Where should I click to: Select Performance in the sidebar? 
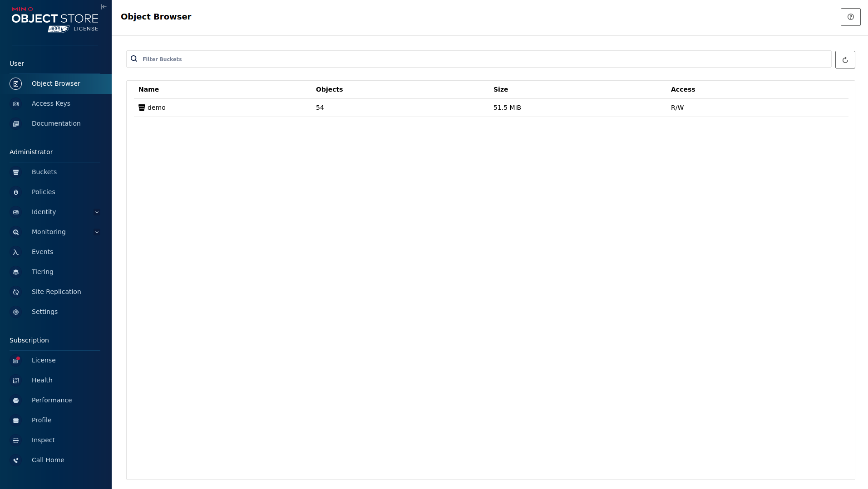point(52,400)
